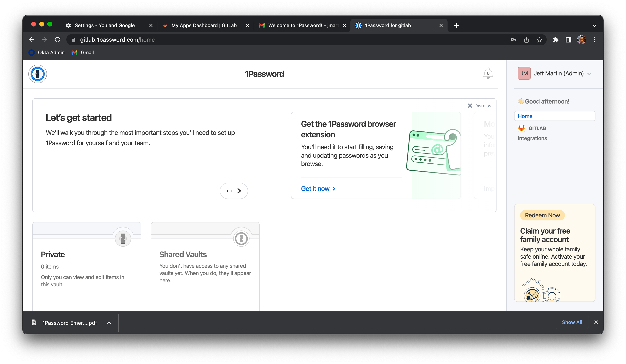Toggle the Show All downloads view
Image resolution: width=626 pixels, height=364 pixels.
[x=572, y=322]
